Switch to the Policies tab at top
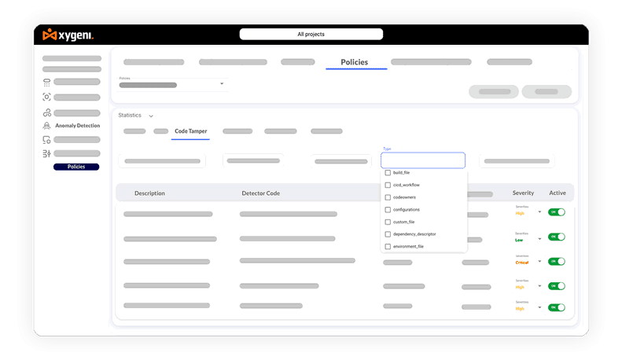 (354, 62)
